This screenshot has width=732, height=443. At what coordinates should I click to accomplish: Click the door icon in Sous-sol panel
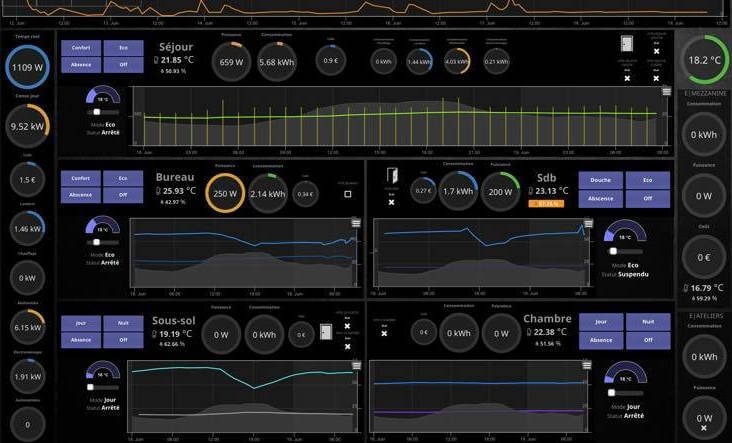tap(326, 333)
